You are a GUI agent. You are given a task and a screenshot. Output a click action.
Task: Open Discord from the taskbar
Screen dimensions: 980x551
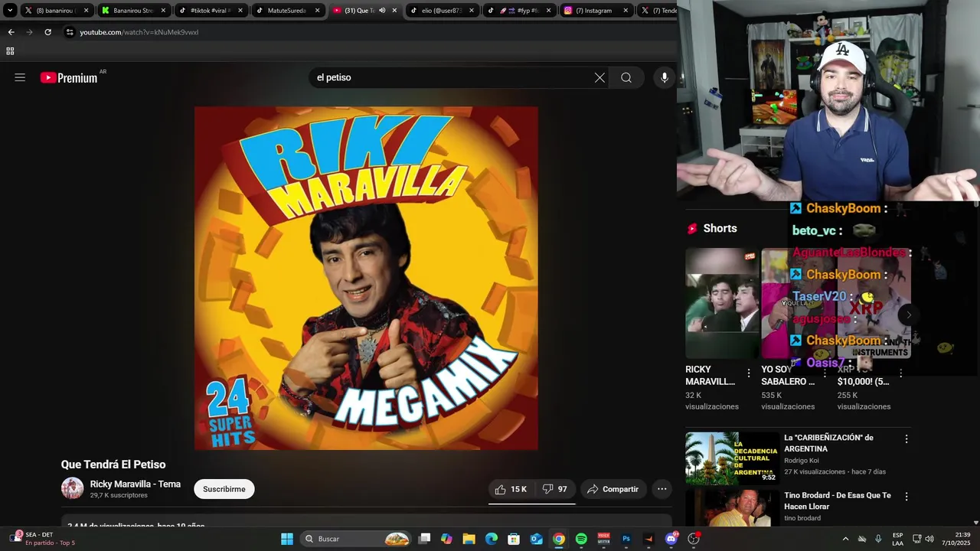tap(671, 539)
